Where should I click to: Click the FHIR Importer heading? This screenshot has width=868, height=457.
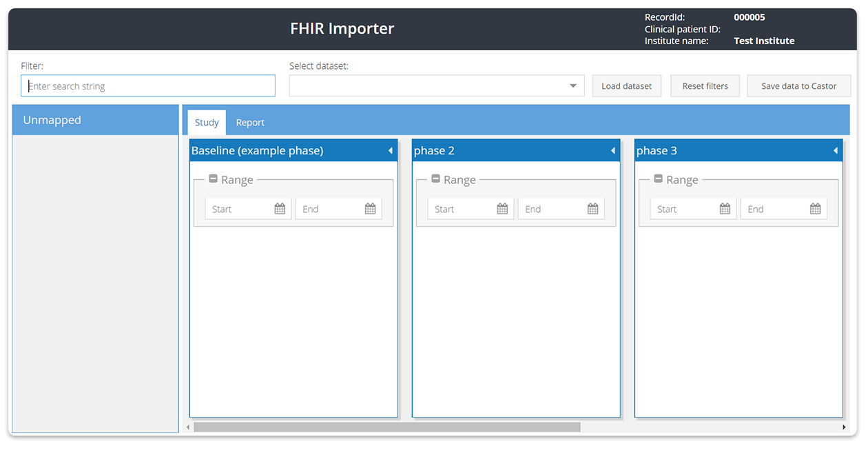pos(342,28)
